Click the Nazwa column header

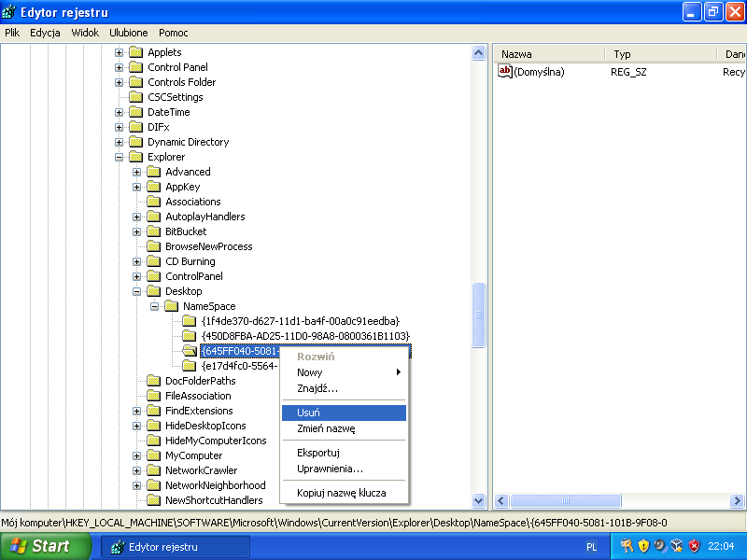[548, 54]
